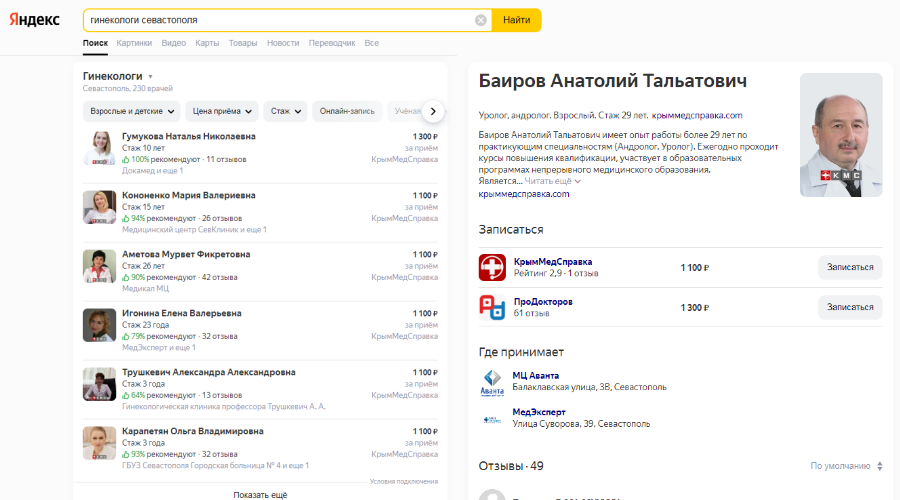Open the Взрослые и детские filter dropdown
This screenshot has width=900, height=500.
coord(131,111)
